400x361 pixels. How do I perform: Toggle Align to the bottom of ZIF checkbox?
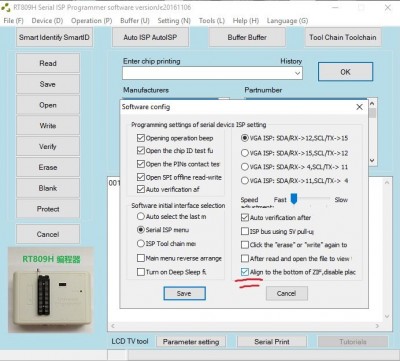pos(245,272)
